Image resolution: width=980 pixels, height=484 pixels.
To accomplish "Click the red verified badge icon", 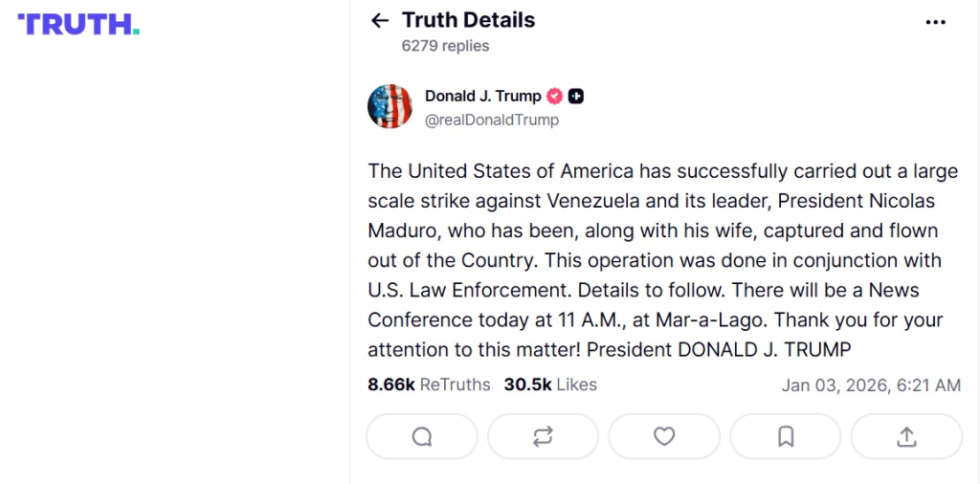I will tap(555, 96).
